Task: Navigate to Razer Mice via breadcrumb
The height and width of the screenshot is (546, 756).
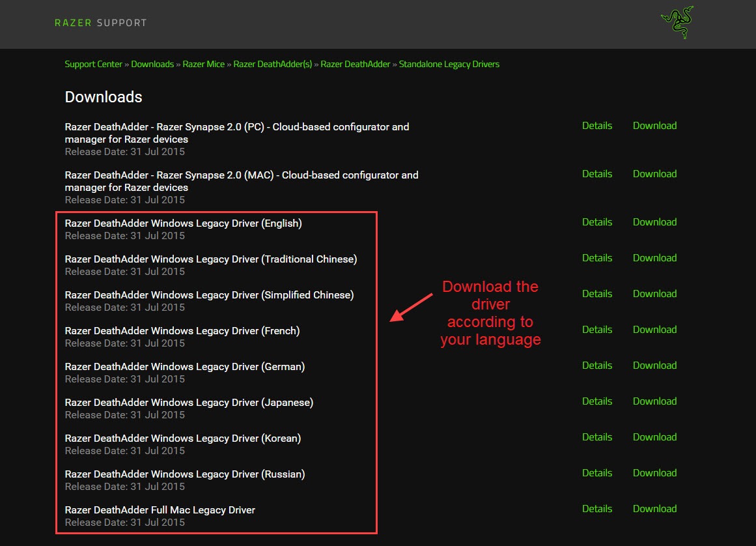Action: tap(203, 64)
